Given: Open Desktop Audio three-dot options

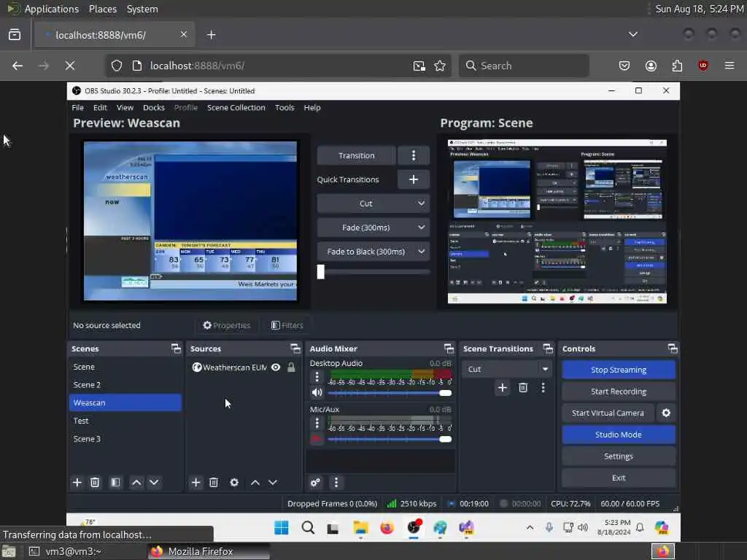Looking at the screenshot, I should click(317, 377).
